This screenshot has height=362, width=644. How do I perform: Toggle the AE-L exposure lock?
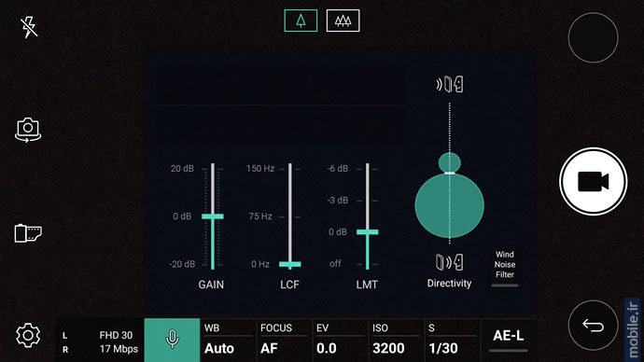(x=509, y=339)
